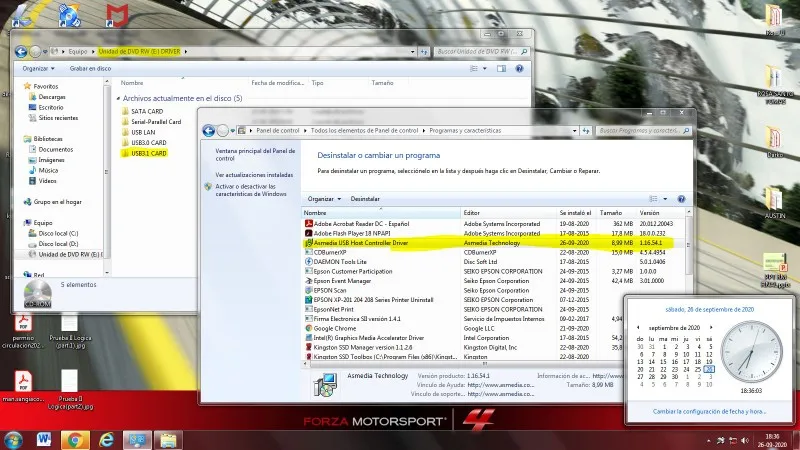This screenshot has height=450, width=800.
Task: Open view options dropdown arrow in Programs toolbar
Action: [665, 199]
